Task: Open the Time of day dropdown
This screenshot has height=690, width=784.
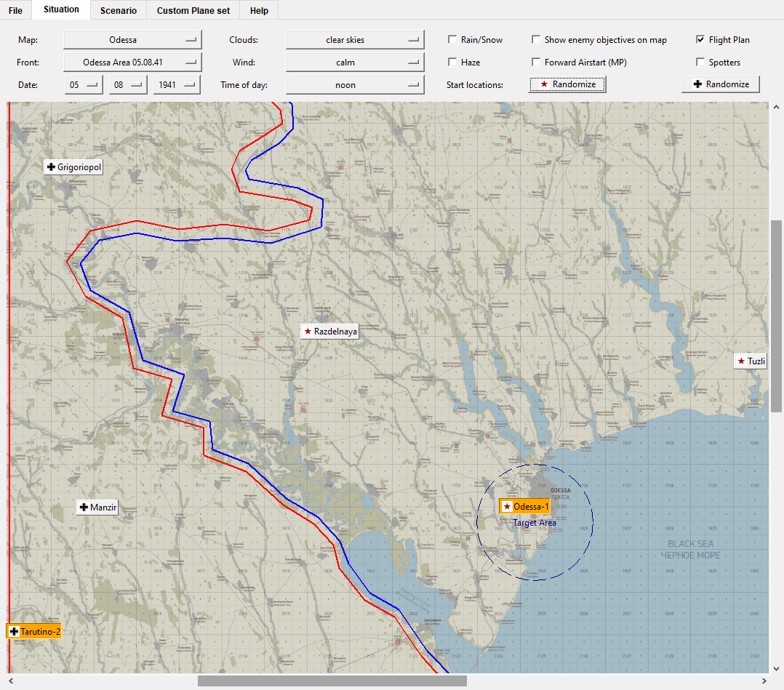Action: point(355,85)
